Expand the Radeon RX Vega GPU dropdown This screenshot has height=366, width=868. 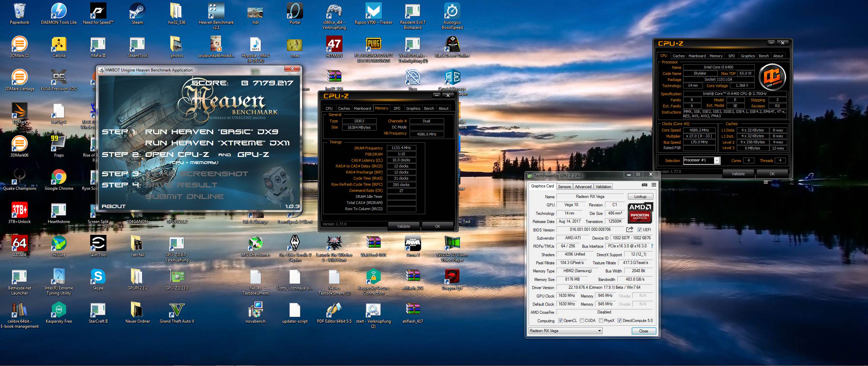565,331
